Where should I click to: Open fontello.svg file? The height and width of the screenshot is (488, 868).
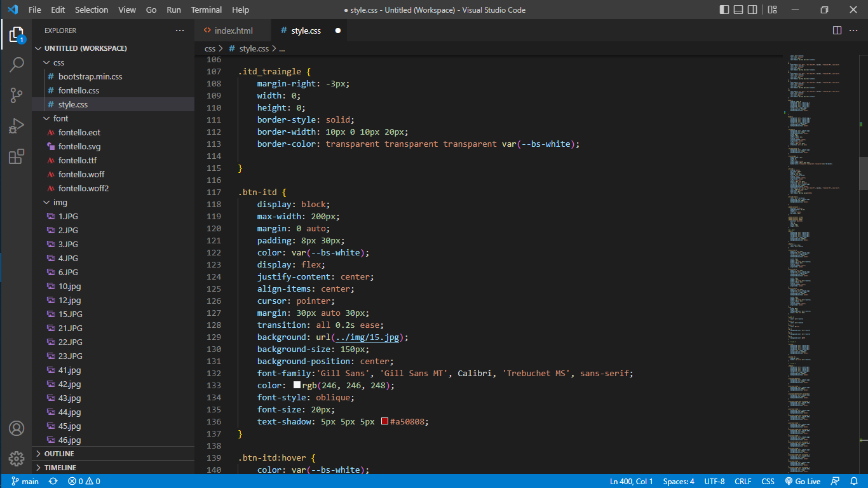113,146
